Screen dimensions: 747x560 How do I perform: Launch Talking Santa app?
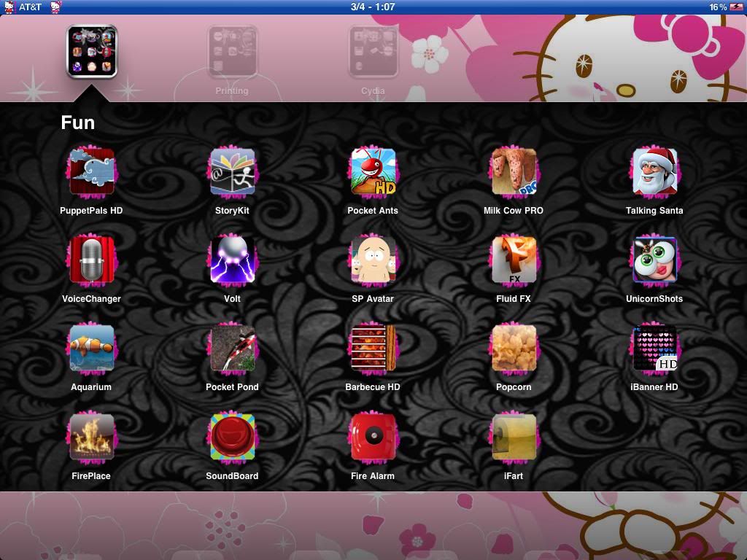coord(654,171)
